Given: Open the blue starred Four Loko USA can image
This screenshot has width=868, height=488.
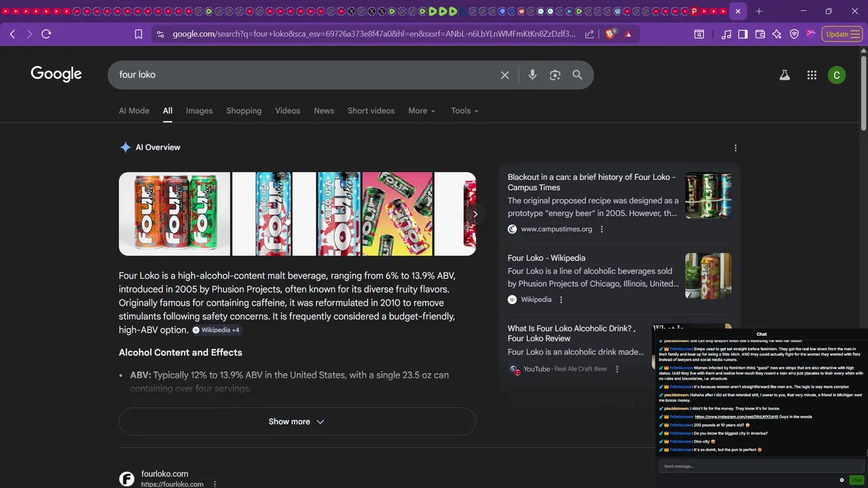Looking at the screenshot, I should click(274, 214).
